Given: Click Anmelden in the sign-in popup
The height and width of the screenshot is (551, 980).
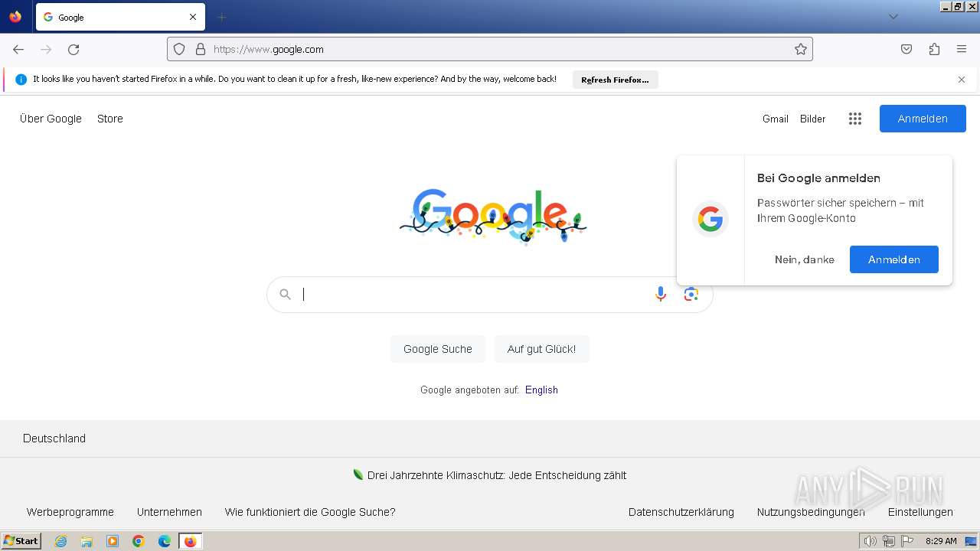Looking at the screenshot, I should pyautogui.click(x=894, y=259).
